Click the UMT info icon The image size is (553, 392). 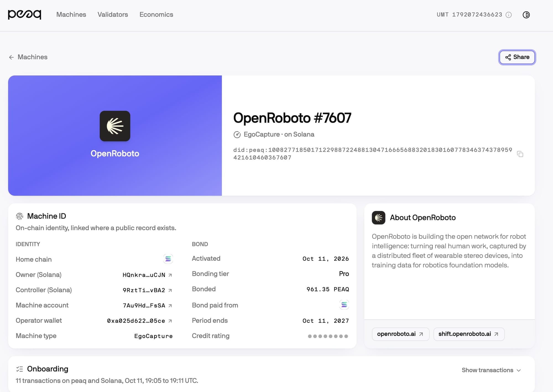coord(509,15)
